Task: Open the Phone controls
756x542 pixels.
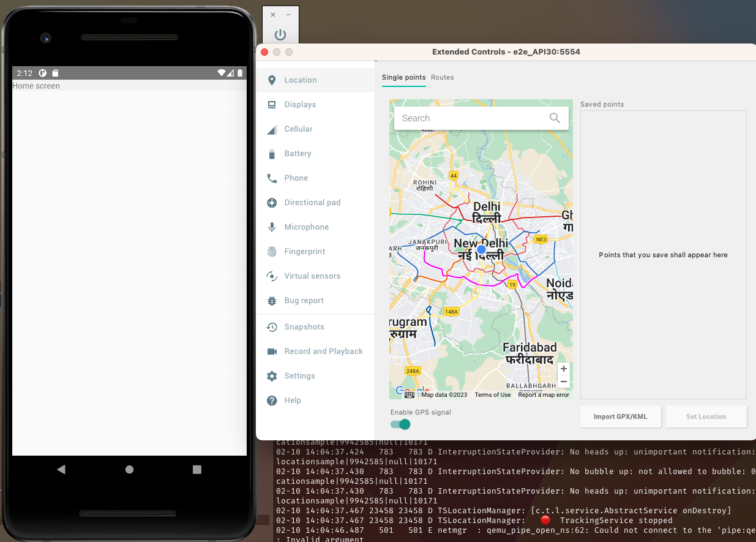Action: (x=296, y=178)
